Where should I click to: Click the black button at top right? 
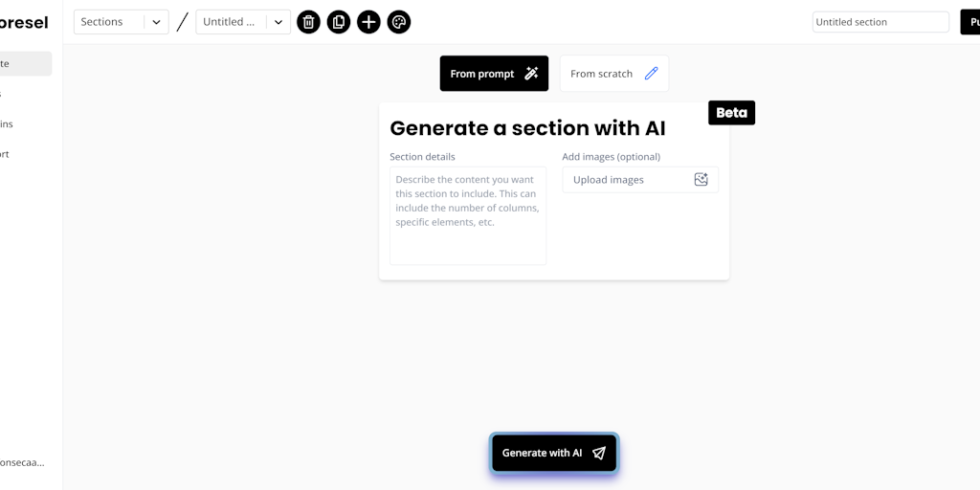pos(969,22)
